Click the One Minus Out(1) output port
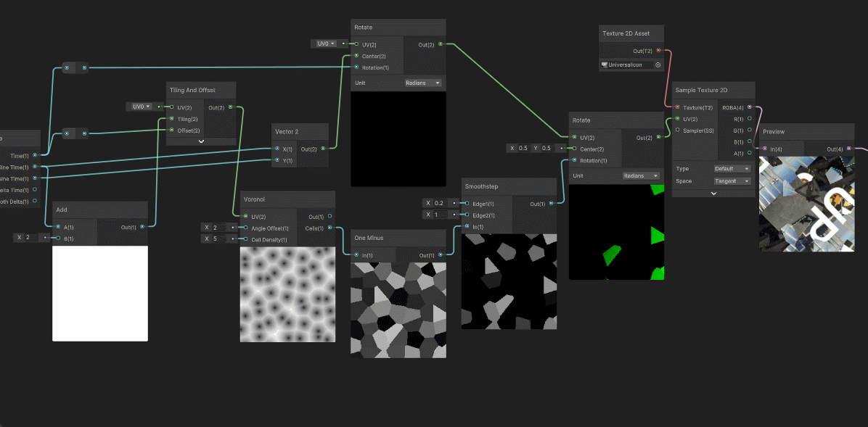The height and width of the screenshot is (427, 868). click(x=441, y=255)
